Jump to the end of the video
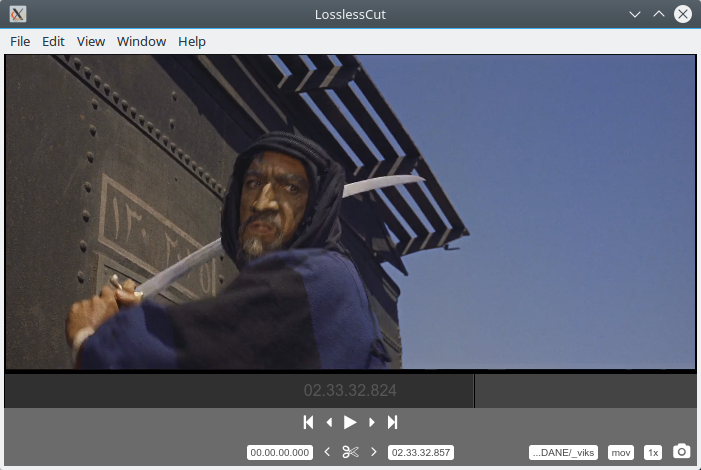Image resolution: width=701 pixels, height=470 pixels. 392,422
